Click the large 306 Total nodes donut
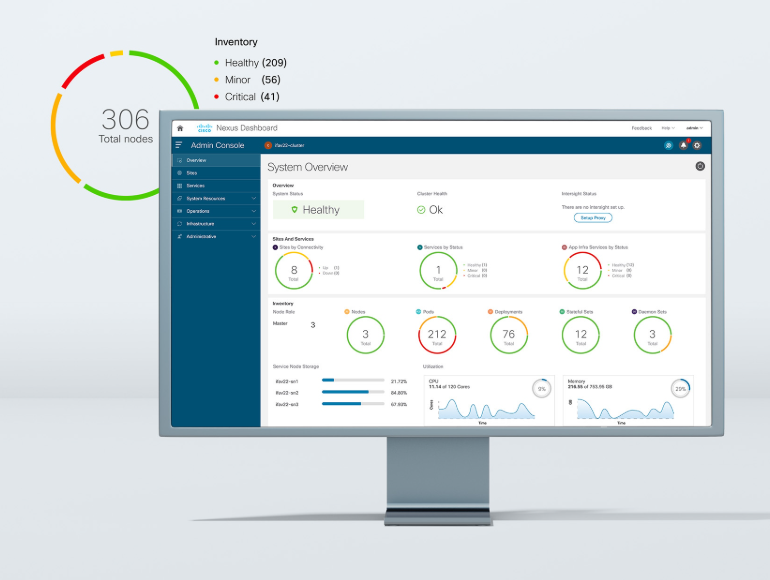This screenshot has height=580, width=770. [x=125, y=125]
